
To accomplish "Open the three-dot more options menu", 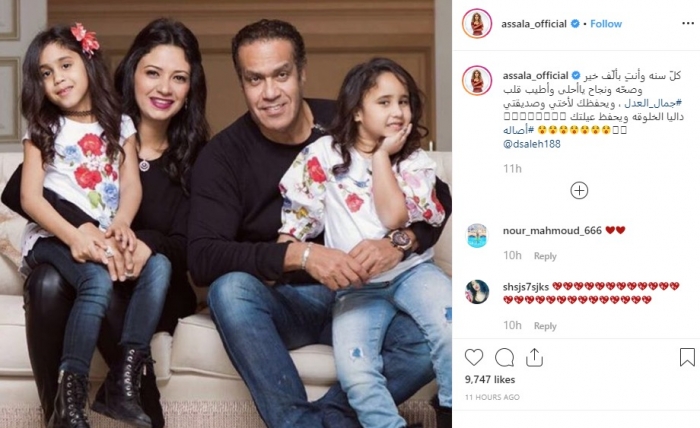I will pyautogui.click(x=688, y=24).
